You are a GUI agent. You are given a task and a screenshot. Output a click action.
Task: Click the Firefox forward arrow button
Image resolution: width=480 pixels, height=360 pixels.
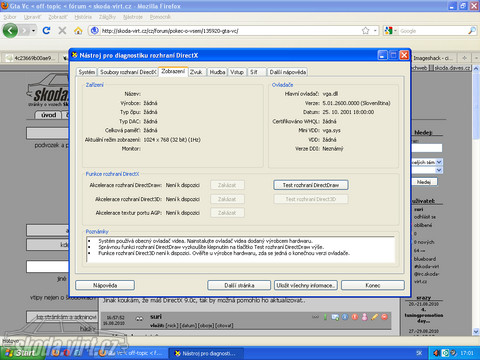click(24, 31)
